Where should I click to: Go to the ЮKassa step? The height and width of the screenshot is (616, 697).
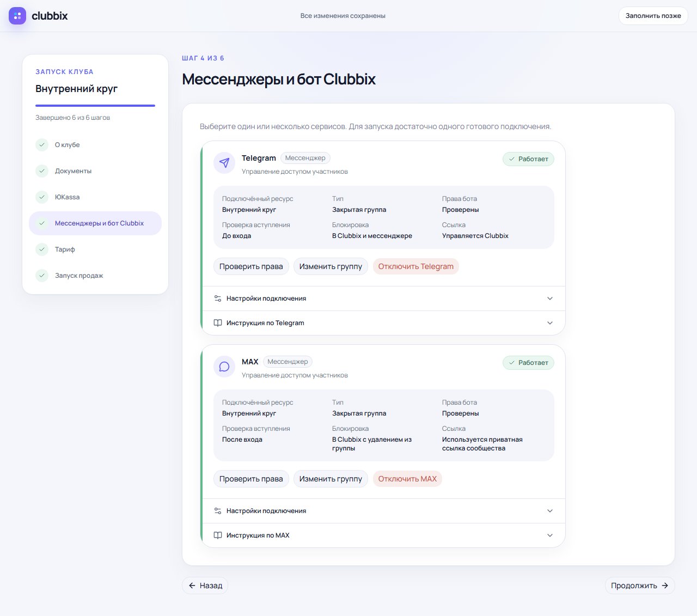[95, 197]
